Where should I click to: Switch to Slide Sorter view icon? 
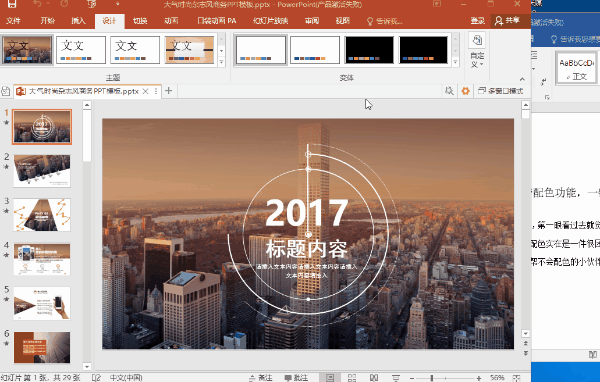(352, 378)
